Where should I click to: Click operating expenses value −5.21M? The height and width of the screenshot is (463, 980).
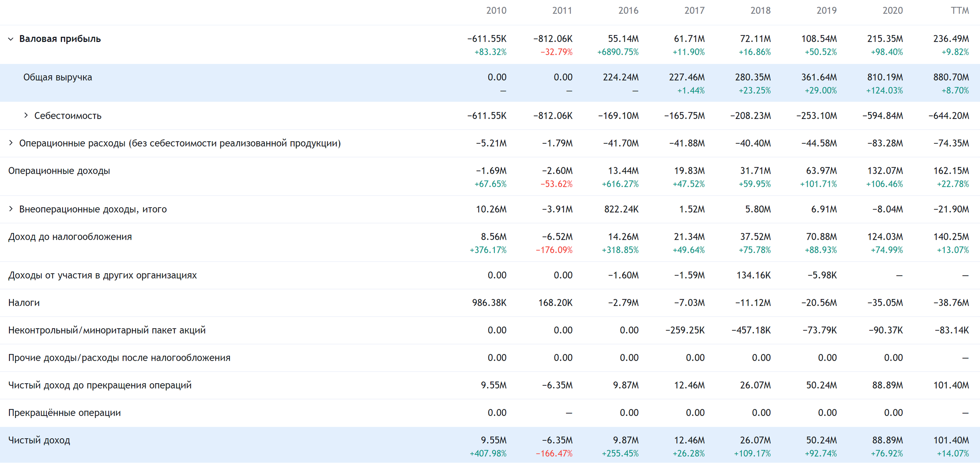(x=491, y=143)
